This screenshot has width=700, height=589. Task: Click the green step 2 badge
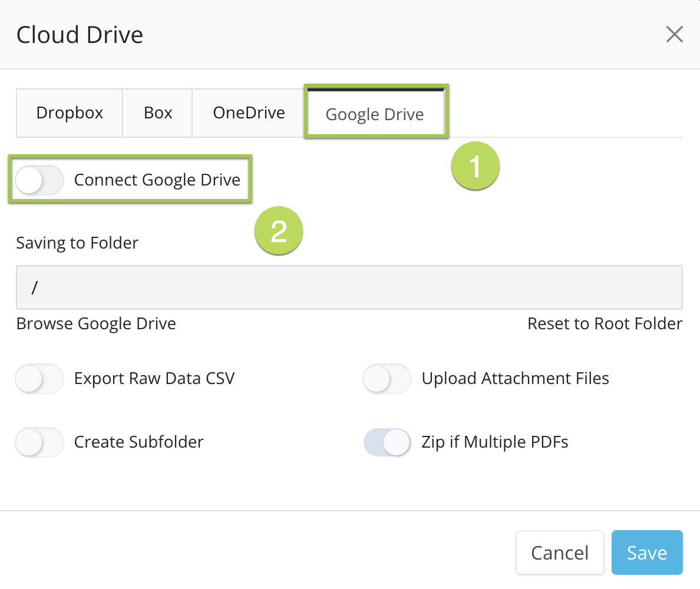[278, 231]
